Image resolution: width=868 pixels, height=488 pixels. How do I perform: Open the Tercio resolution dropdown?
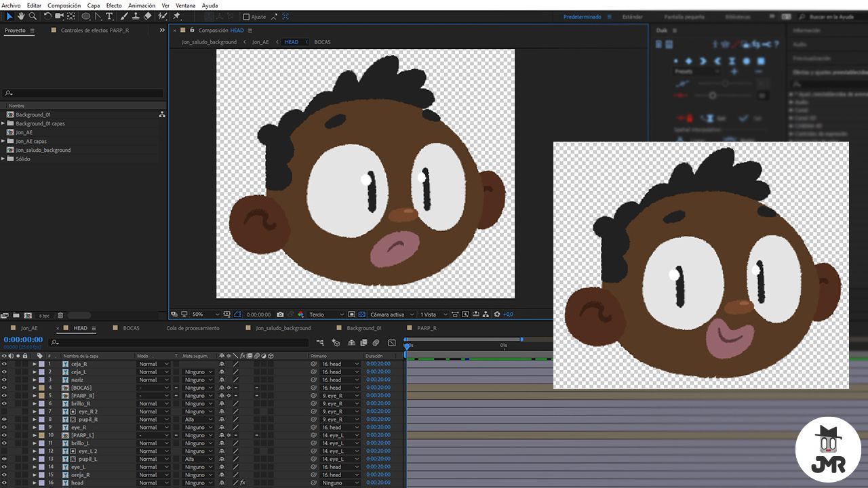point(326,314)
